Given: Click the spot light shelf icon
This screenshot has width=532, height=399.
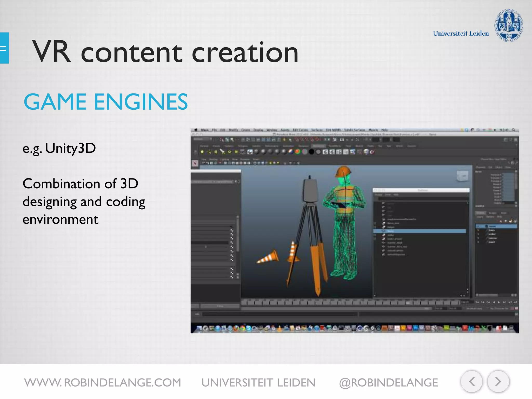Looking at the screenshot, I should click(x=223, y=152).
